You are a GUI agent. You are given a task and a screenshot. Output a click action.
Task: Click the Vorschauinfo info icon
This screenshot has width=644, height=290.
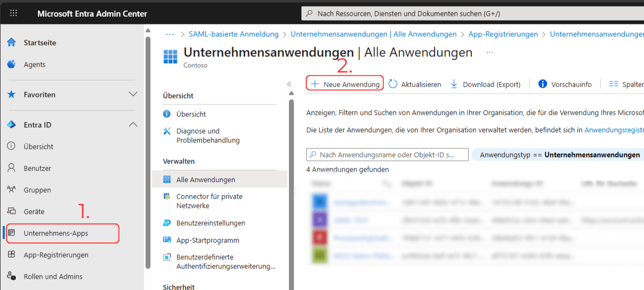(543, 84)
